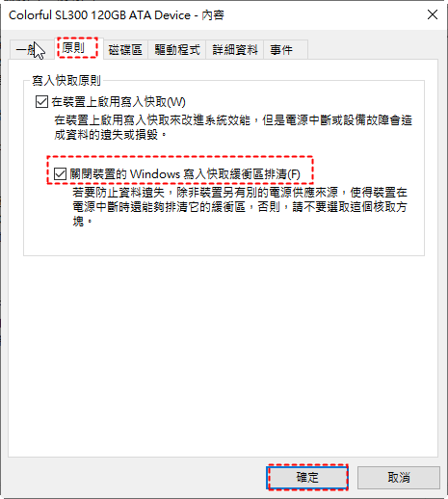Click the empty area inside the 寫入快取原則 group box
The image size is (448, 499).
coord(224,241)
